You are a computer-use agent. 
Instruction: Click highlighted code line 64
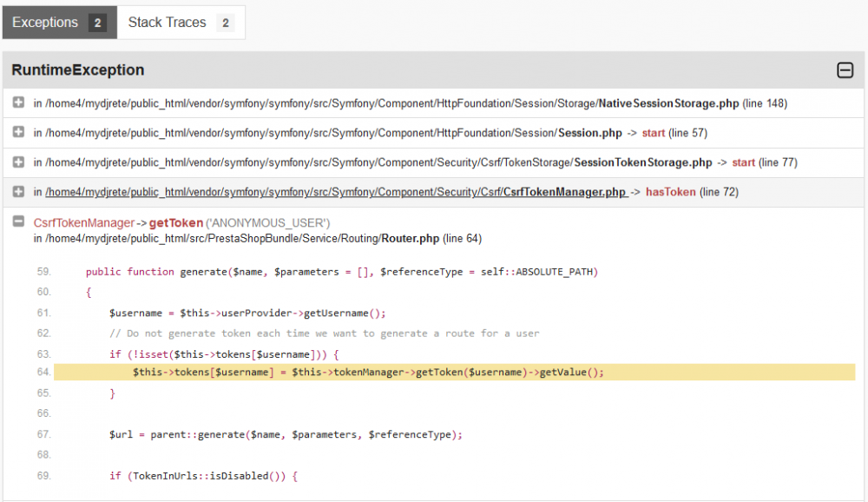[455, 372]
